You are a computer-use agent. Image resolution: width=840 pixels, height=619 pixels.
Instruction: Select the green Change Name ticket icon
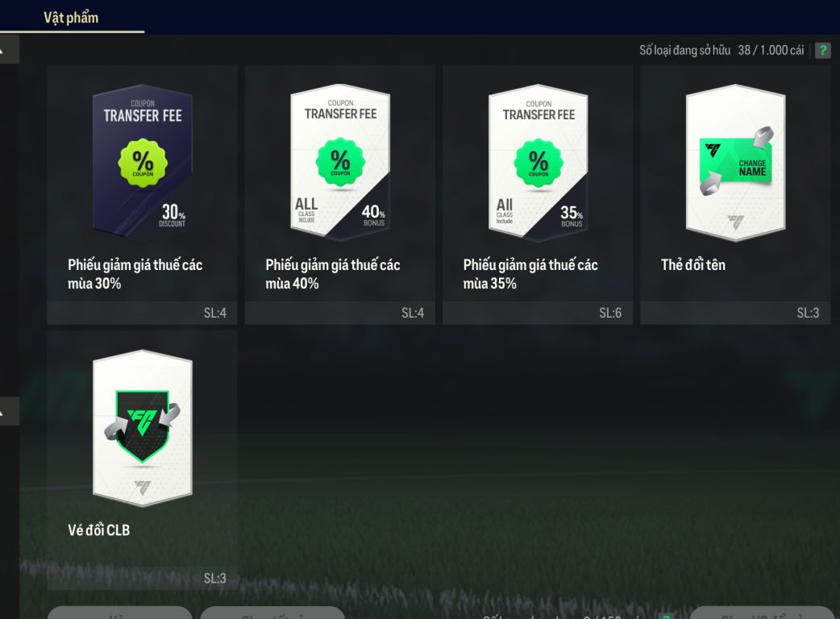click(736, 160)
